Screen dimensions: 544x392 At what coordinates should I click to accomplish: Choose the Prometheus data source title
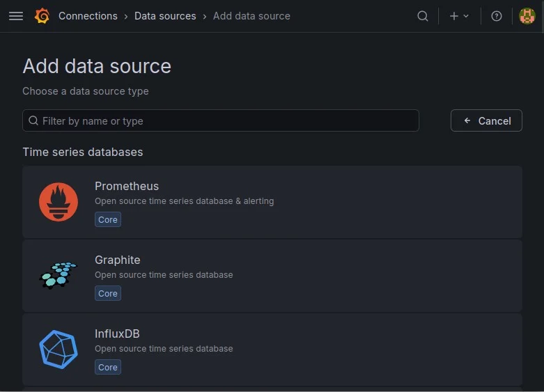[x=127, y=187]
